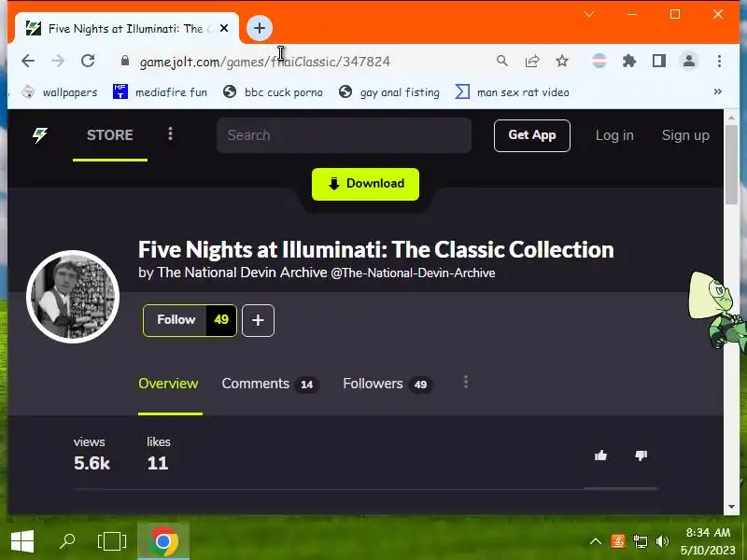Viewport: 747px width, 560px height.
Task: Open taskbar search magnifier
Action: [67, 541]
